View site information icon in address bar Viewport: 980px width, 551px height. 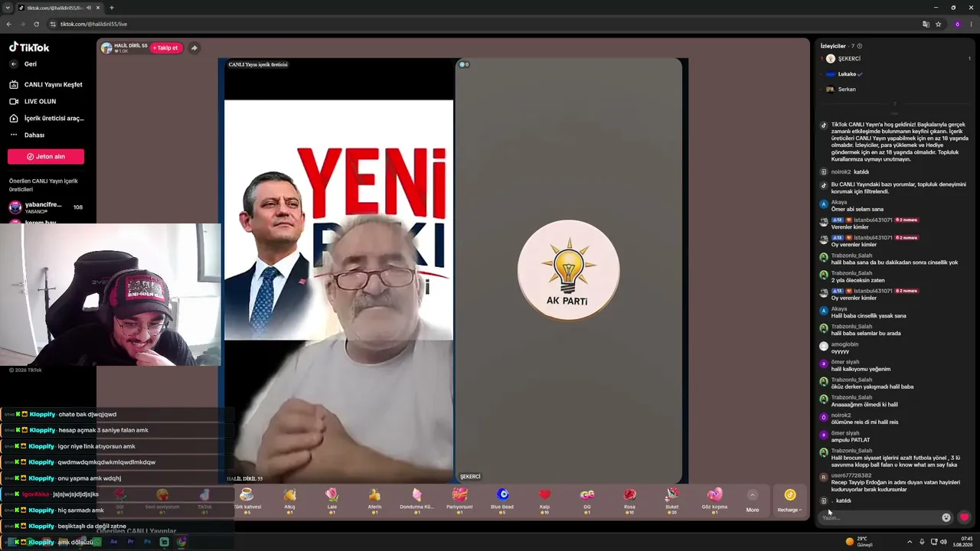tap(53, 24)
